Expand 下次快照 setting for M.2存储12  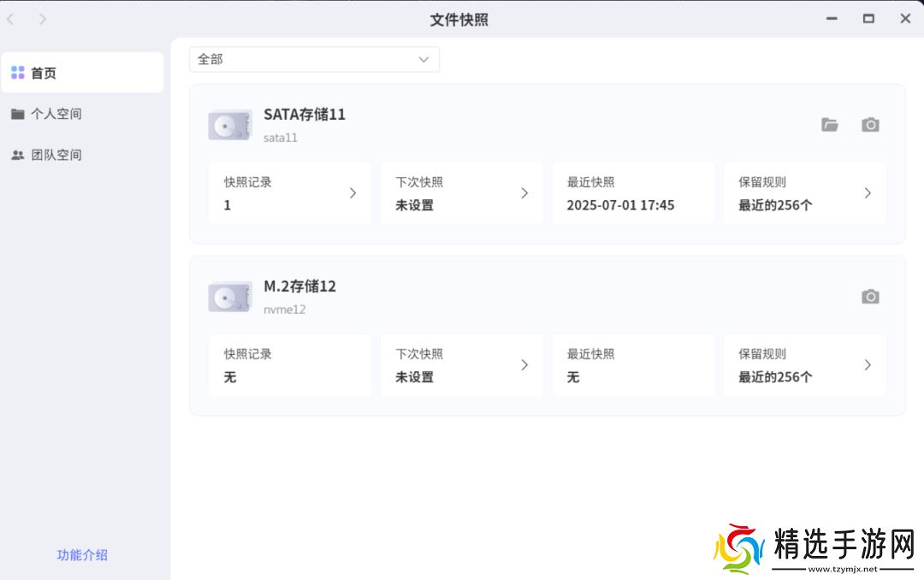461,365
